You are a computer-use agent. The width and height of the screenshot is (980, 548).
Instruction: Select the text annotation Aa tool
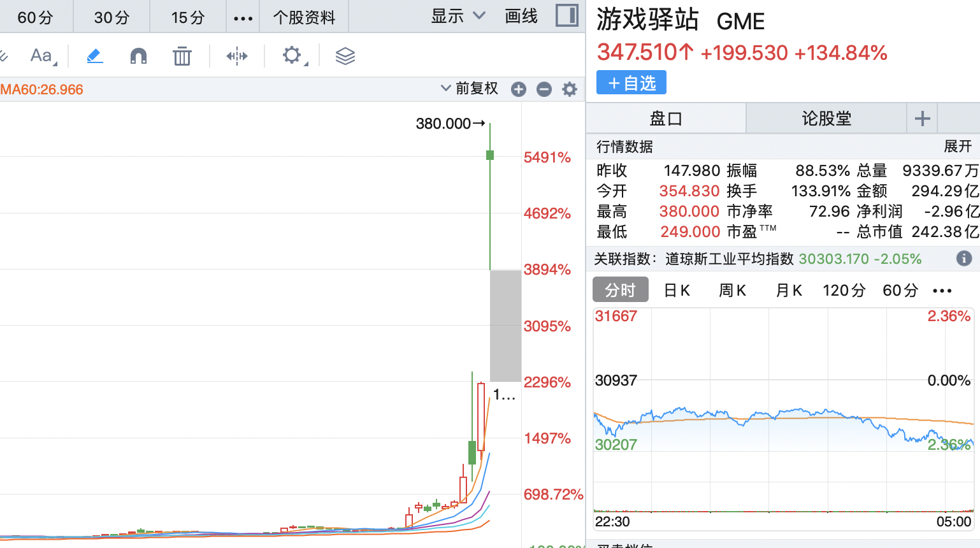(43, 56)
